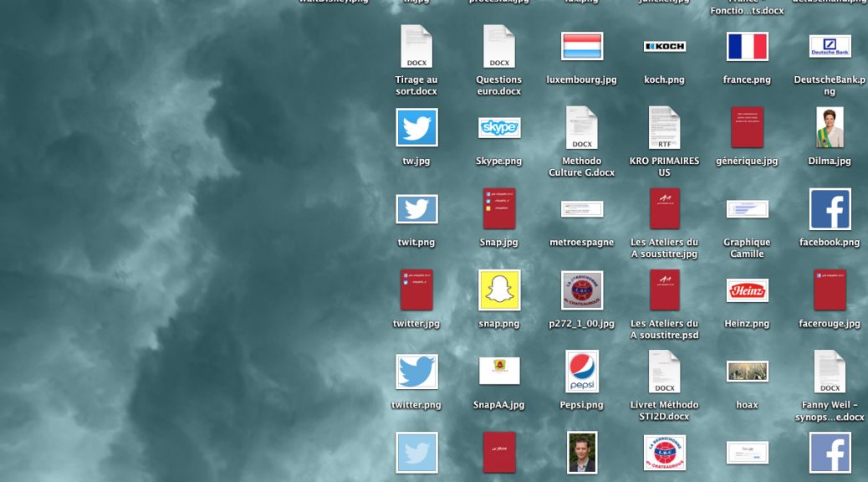Select the luxembourg.jpg flag image
868x482 pixels.
click(x=581, y=47)
